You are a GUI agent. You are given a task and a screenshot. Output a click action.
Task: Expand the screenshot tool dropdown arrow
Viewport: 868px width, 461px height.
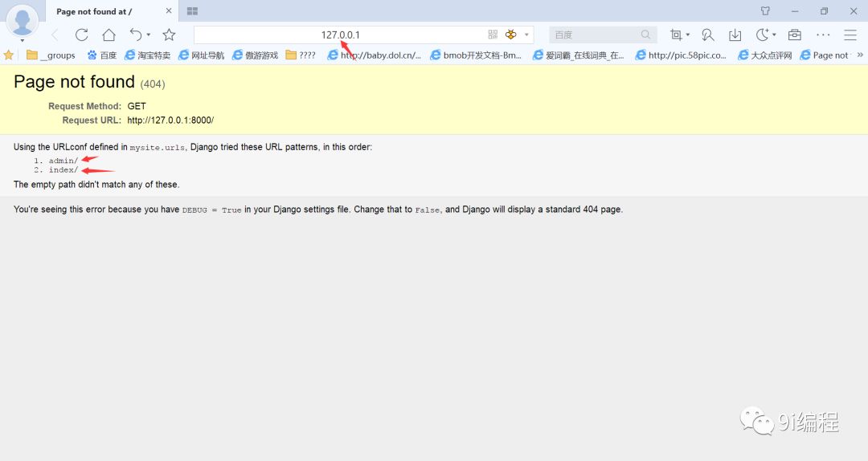coord(687,35)
